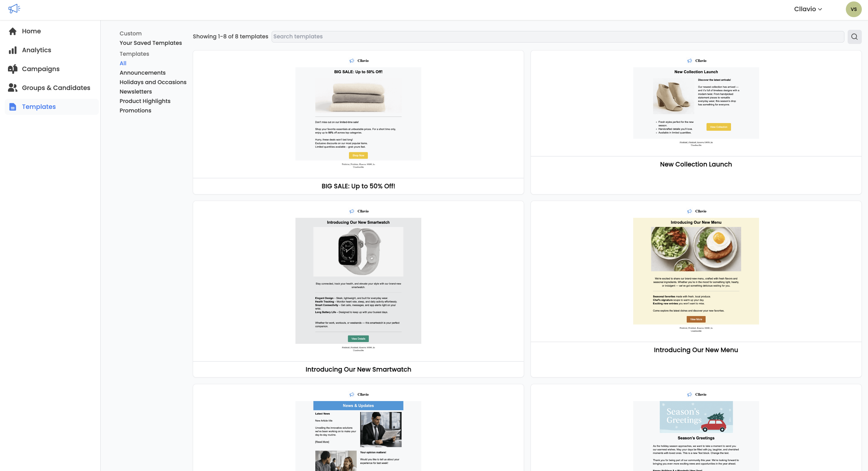The image size is (868, 471).
Task: Switch to the Announcements template category
Action: pyautogui.click(x=142, y=73)
